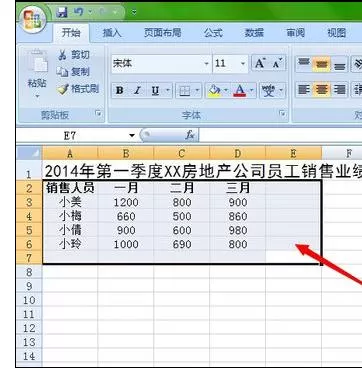This screenshot has height=369, width=362.
Task: Select the cell with value 660
Action: (x=126, y=216)
